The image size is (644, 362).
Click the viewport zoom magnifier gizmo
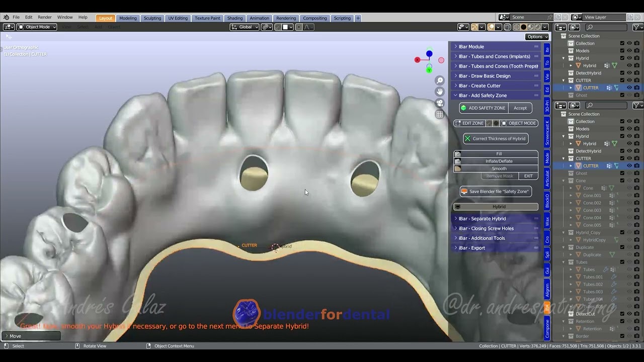[x=440, y=80]
